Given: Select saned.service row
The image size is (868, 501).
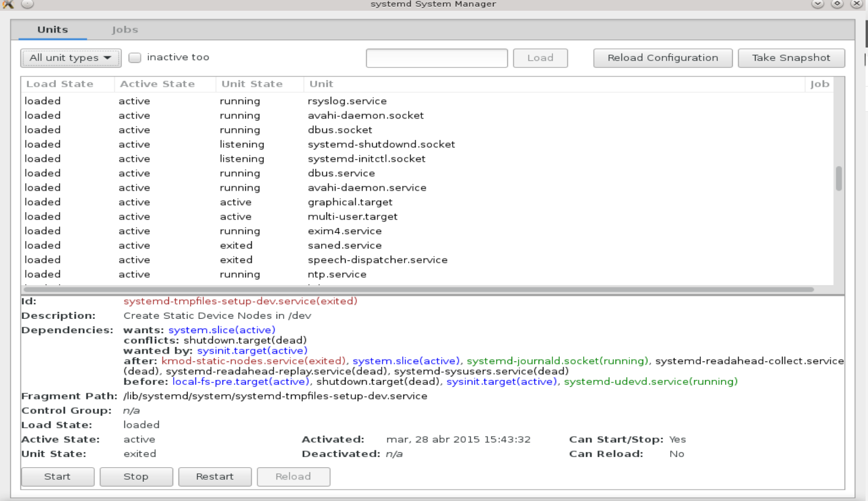Looking at the screenshot, I should click(x=427, y=245).
